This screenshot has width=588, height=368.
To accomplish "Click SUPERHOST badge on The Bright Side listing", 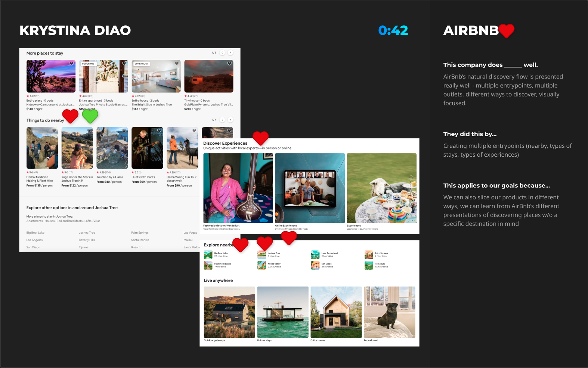I will (x=142, y=64).
